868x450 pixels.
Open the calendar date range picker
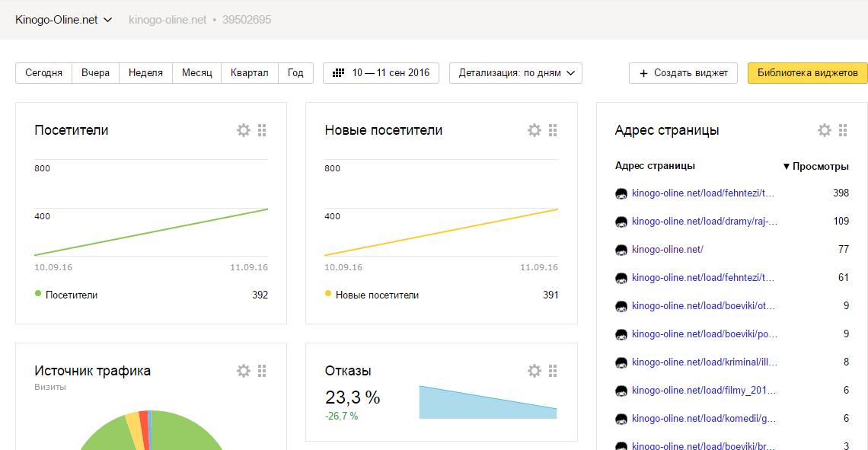381,73
